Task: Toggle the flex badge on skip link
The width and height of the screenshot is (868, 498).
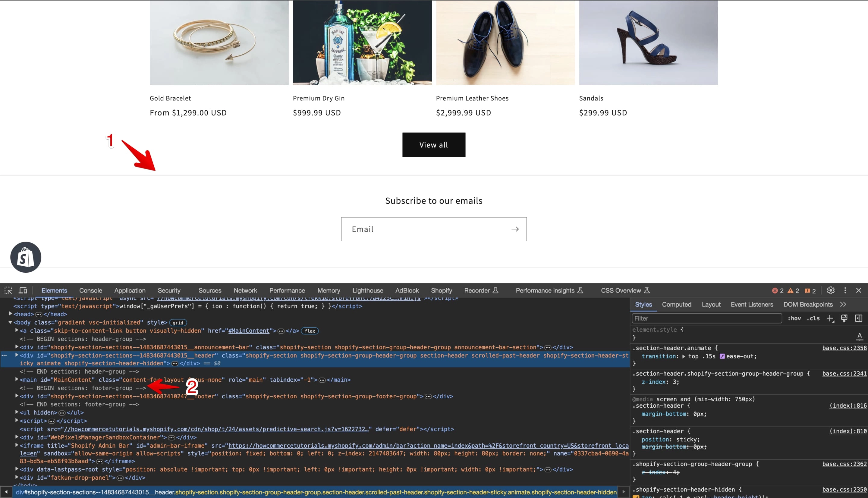Action: pyautogui.click(x=310, y=331)
